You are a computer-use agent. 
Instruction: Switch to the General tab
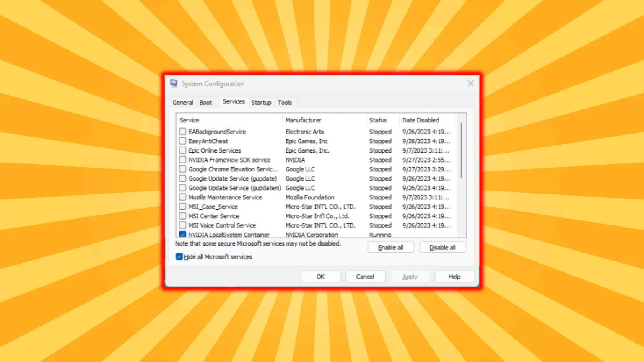pyautogui.click(x=183, y=102)
